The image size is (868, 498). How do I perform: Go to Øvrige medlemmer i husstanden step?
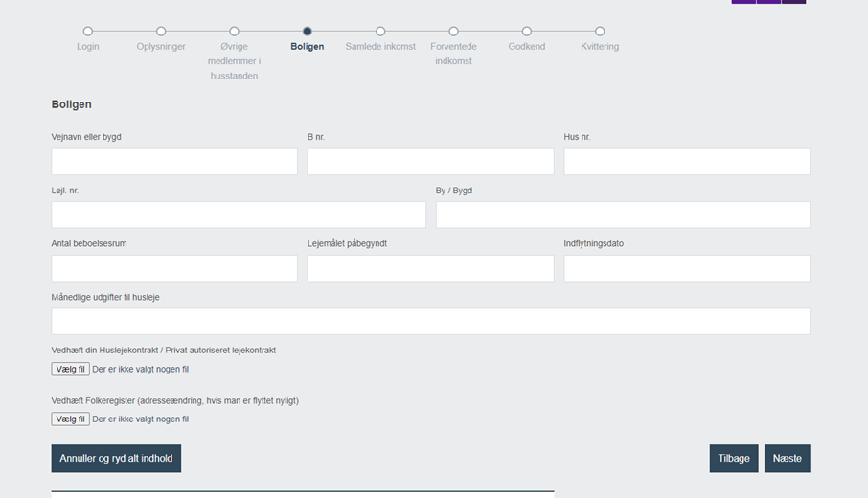pos(234,32)
